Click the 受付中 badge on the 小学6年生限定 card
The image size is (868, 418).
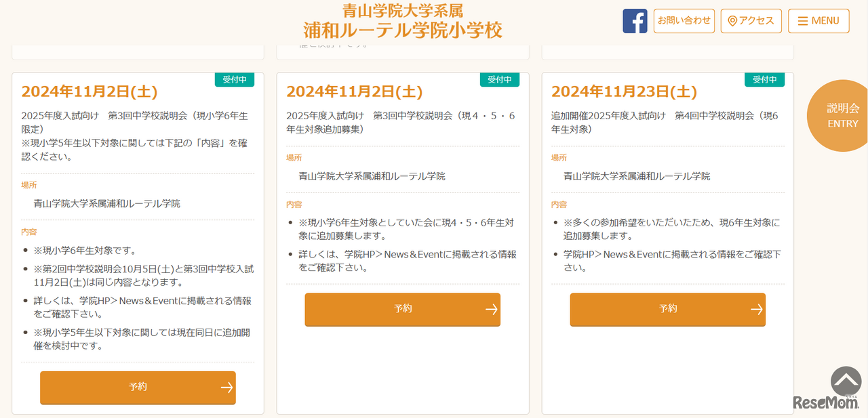point(235,80)
